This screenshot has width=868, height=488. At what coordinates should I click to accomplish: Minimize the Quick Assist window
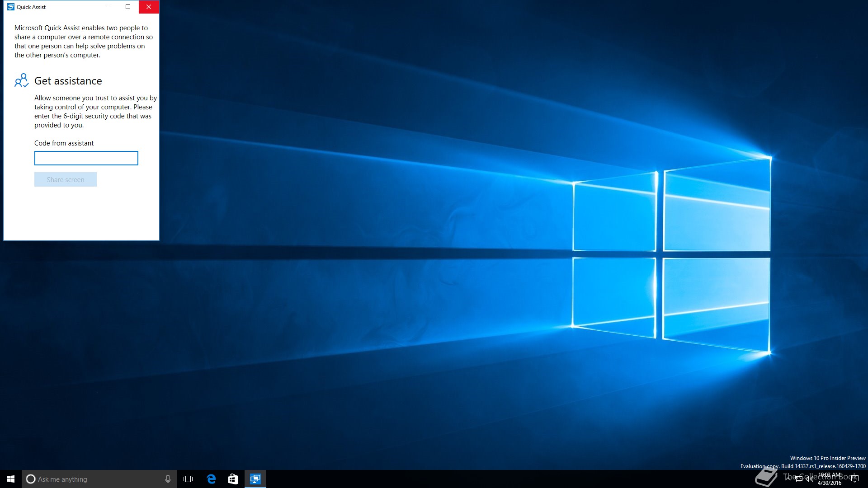tap(108, 7)
